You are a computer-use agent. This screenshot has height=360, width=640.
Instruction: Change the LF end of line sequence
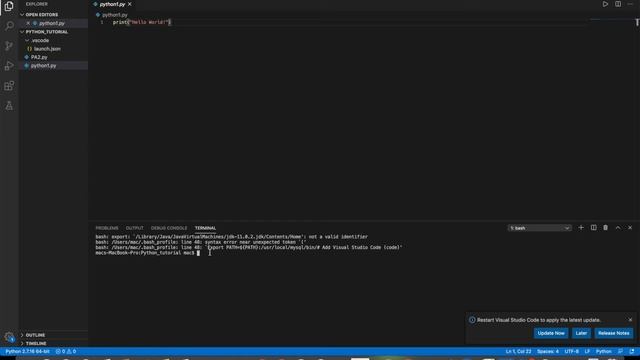(587, 351)
